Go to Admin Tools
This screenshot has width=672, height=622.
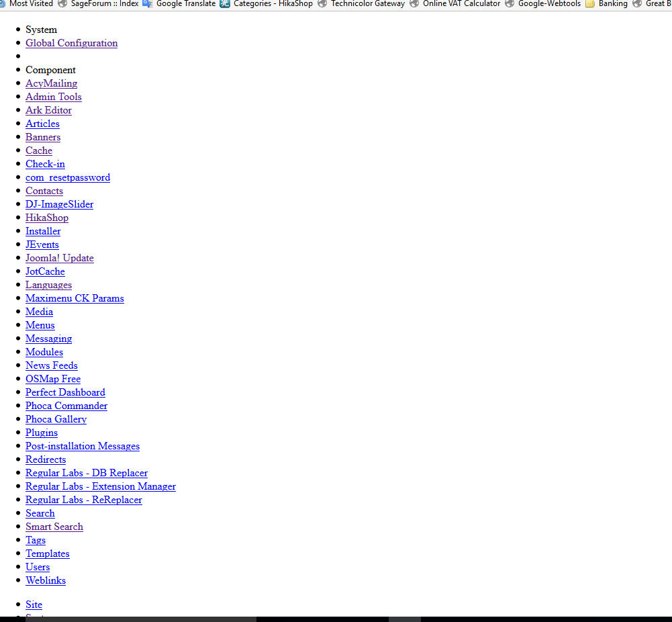point(54,97)
